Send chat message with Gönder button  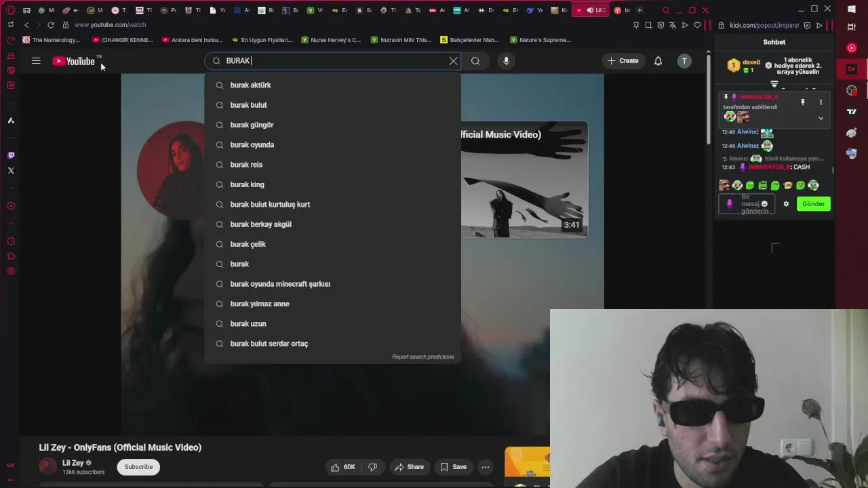coord(813,204)
